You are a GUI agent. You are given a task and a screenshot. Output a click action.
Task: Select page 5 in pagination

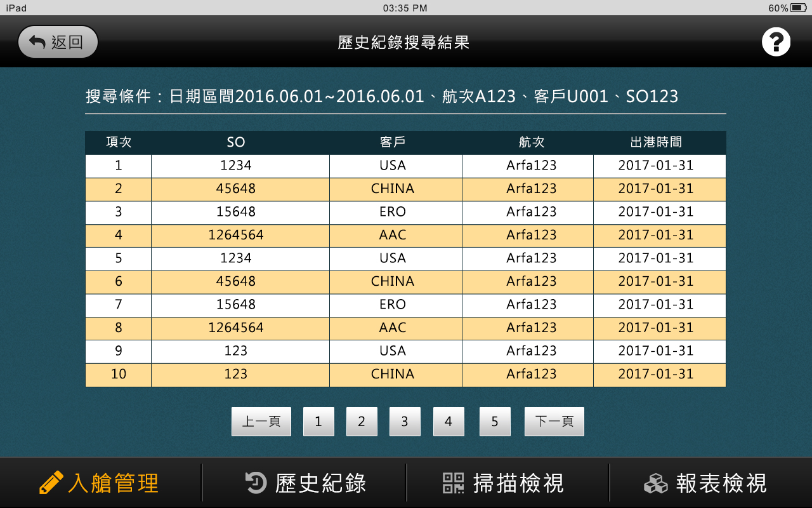pyautogui.click(x=495, y=422)
